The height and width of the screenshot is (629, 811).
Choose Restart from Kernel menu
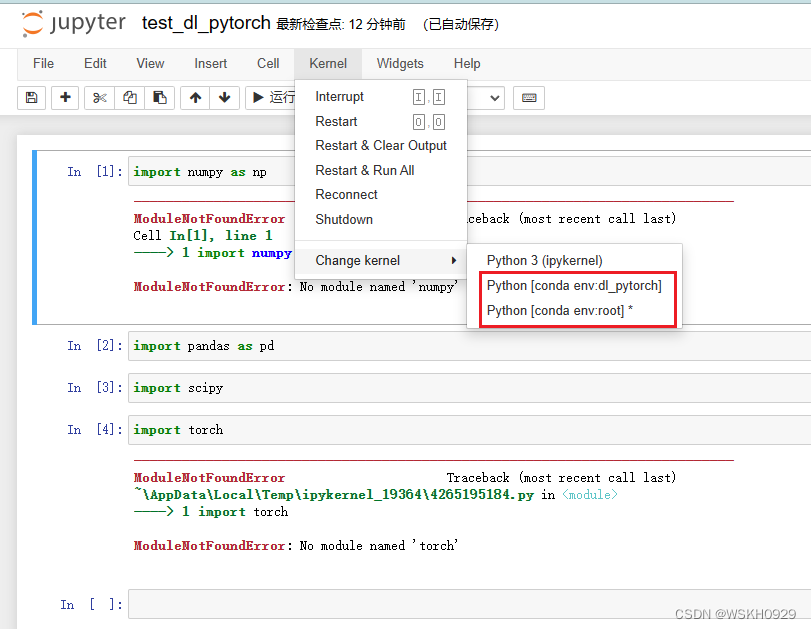(x=381, y=122)
